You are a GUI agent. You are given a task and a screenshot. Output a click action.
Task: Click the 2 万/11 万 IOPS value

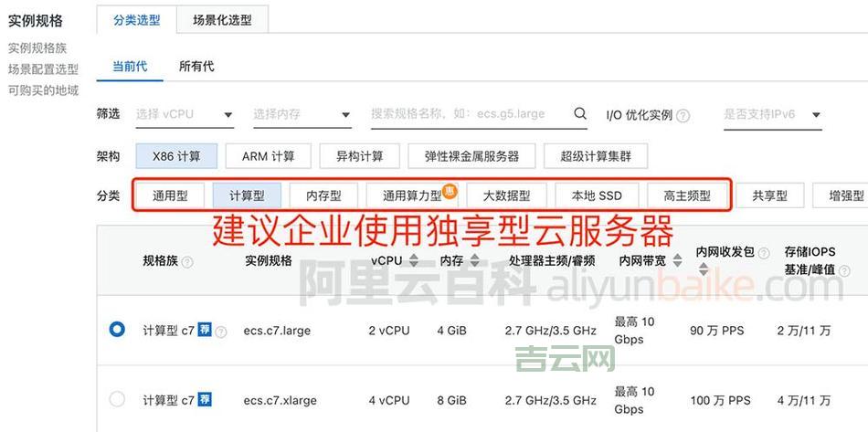[804, 331]
